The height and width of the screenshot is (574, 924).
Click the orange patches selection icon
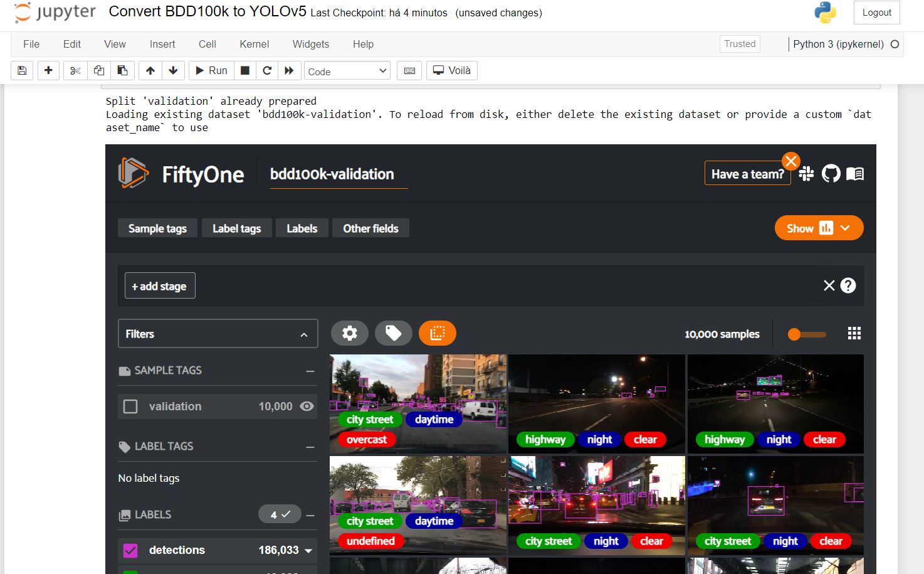438,333
